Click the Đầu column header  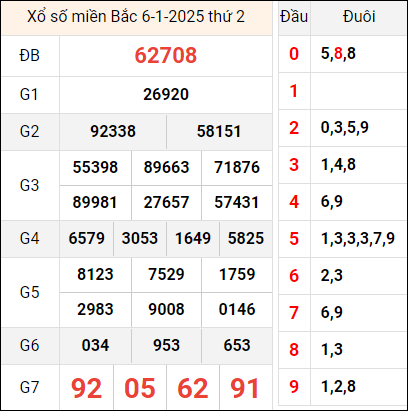pyautogui.click(x=294, y=17)
